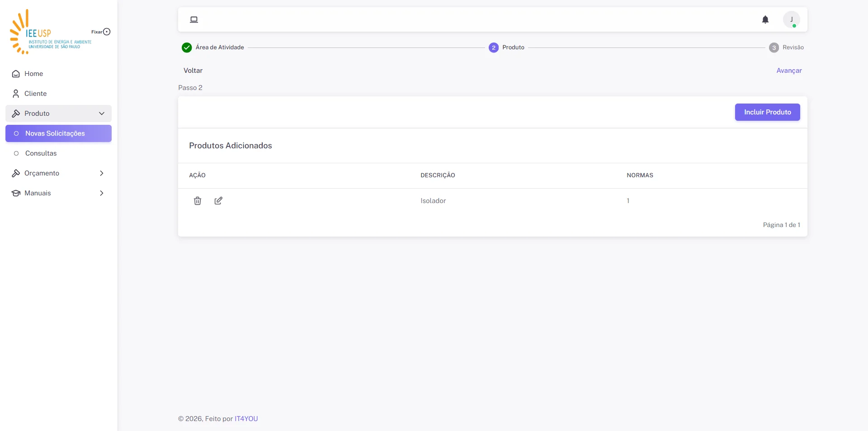868x431 pixels.
Task: Expand the Manuais sidebar menu
Action: tap(58, 193)
